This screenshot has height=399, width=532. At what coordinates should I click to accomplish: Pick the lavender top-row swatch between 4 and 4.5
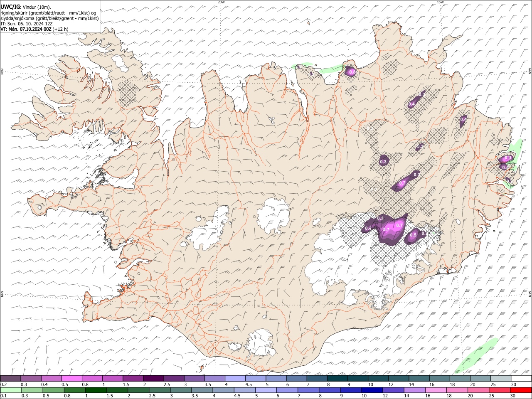[x=235, y=379]
